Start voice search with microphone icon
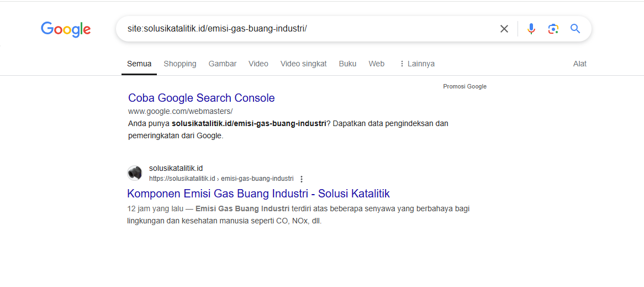The height and width of the screenshot is (287, 644). (x=531, y=29)
